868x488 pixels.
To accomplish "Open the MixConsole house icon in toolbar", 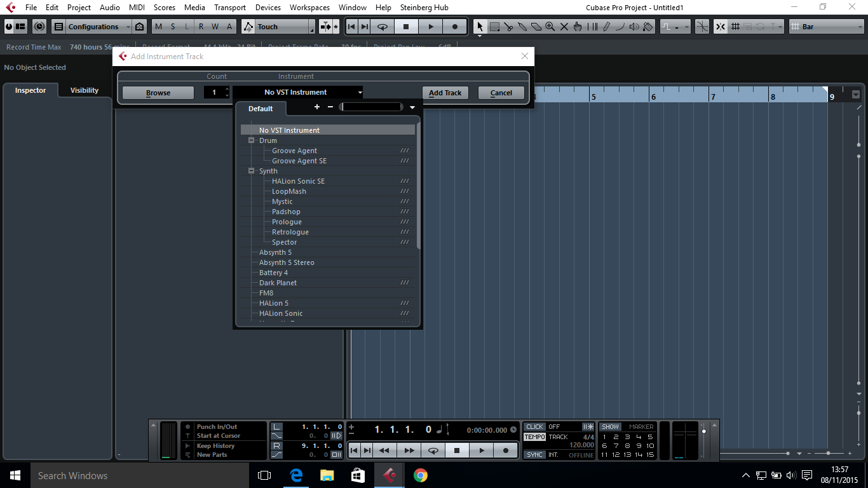I will coord(140,27).
